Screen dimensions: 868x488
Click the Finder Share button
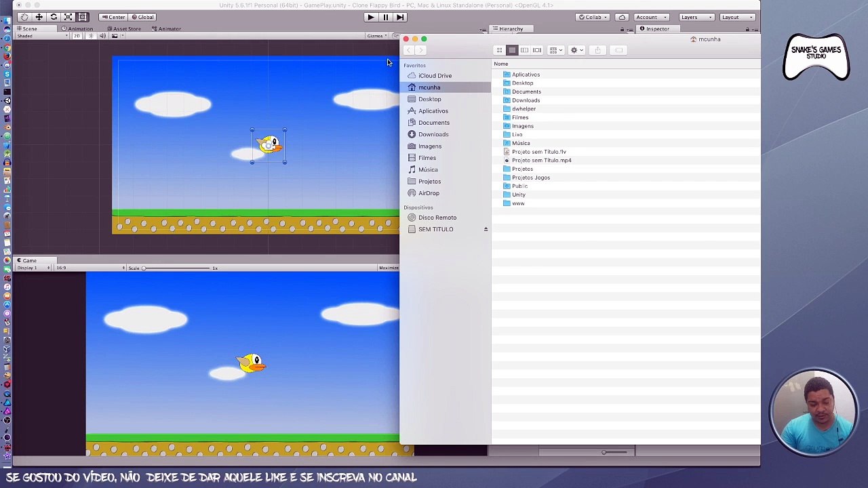point(597,50)
